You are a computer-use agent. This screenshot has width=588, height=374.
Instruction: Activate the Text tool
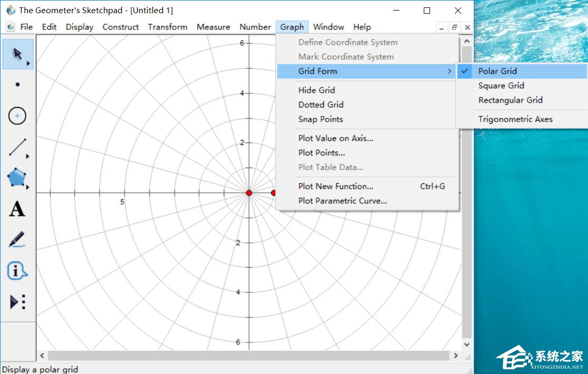[x=17, y=209]
